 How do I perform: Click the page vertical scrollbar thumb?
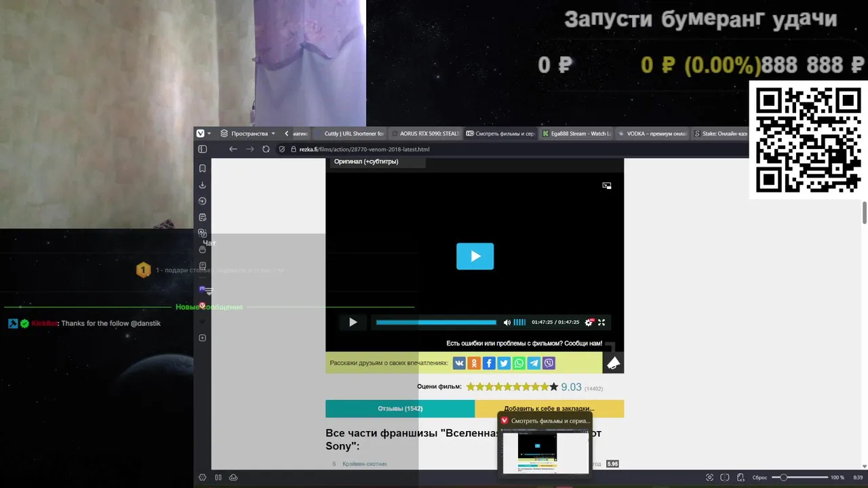click(x=865, y=212)
